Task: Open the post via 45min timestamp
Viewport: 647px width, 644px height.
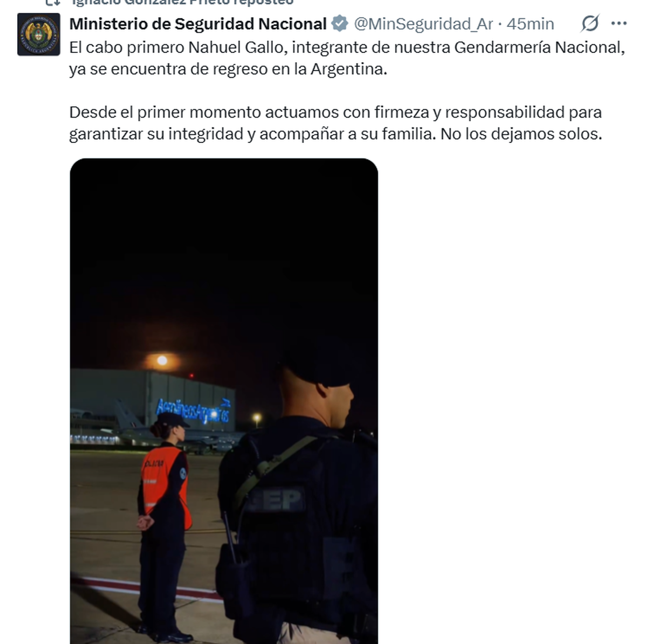Action: point(530,24)
